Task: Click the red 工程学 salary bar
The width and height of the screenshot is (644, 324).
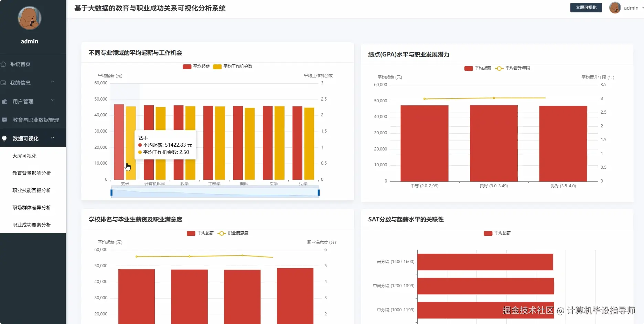Action: click(208, 143)
